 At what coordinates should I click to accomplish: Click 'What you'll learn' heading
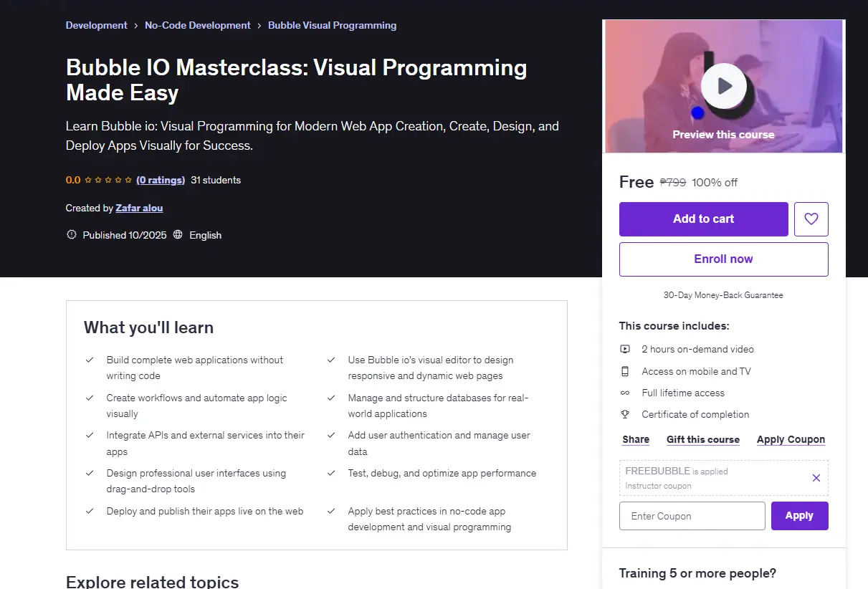click(x=149, y=327)
